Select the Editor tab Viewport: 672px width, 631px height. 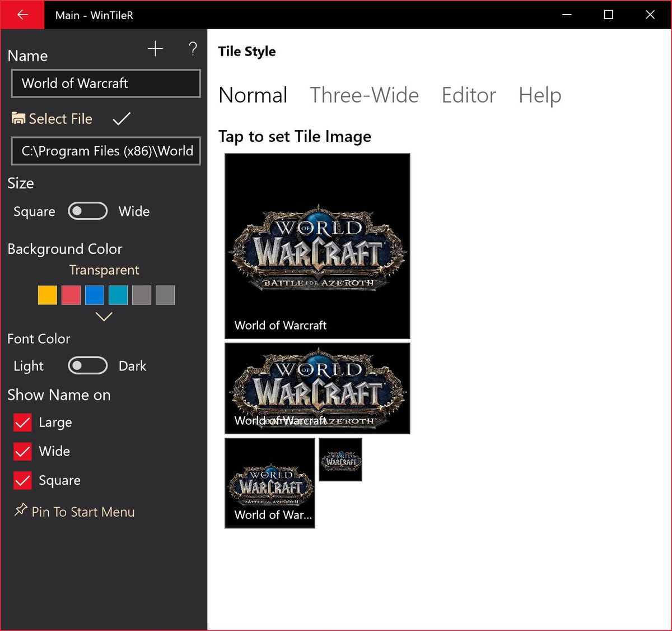[469, 95]
